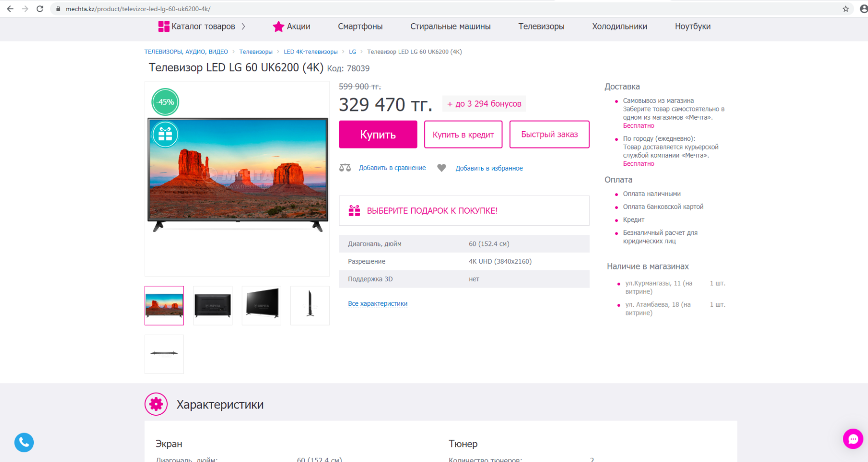Screen dimensions: 868x462
Task: Expand Все характеристики link
Action: [378, 304]
